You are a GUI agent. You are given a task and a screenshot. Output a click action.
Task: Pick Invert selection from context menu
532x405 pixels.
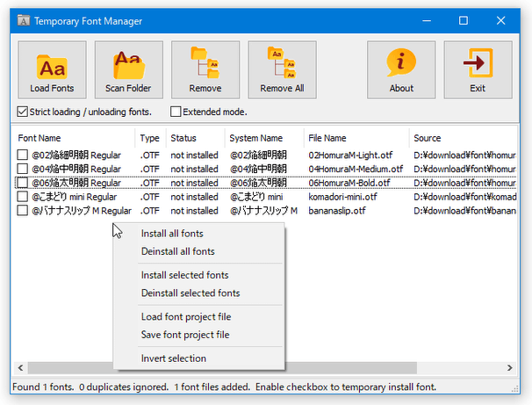pos(198,358)
